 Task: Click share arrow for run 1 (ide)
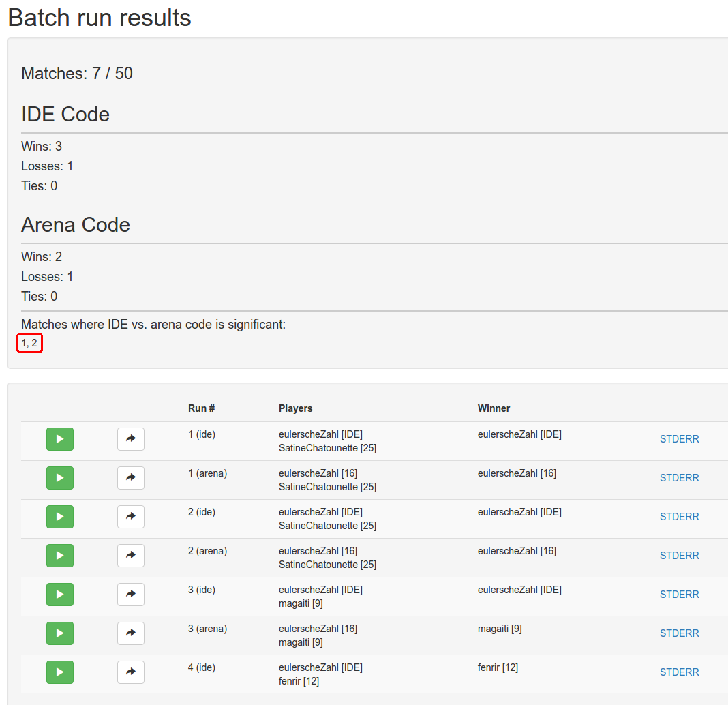131,439
